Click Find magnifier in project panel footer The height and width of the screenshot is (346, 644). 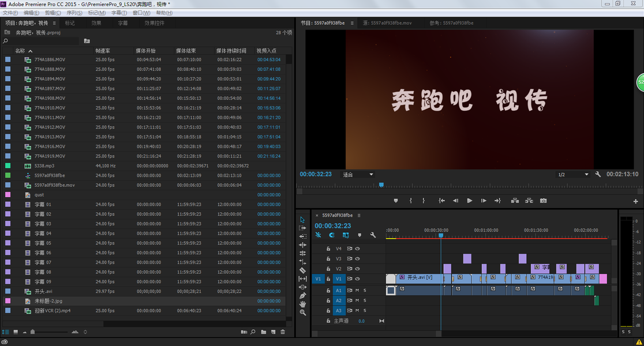tap(253, 332)
